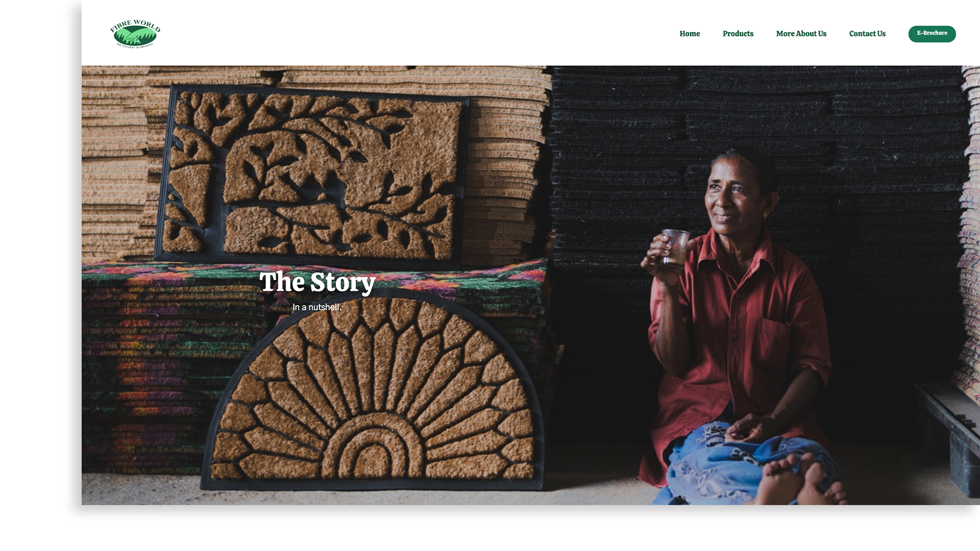Open More About Us in navigation
The image size is (980, 551).
click(801, 34)
